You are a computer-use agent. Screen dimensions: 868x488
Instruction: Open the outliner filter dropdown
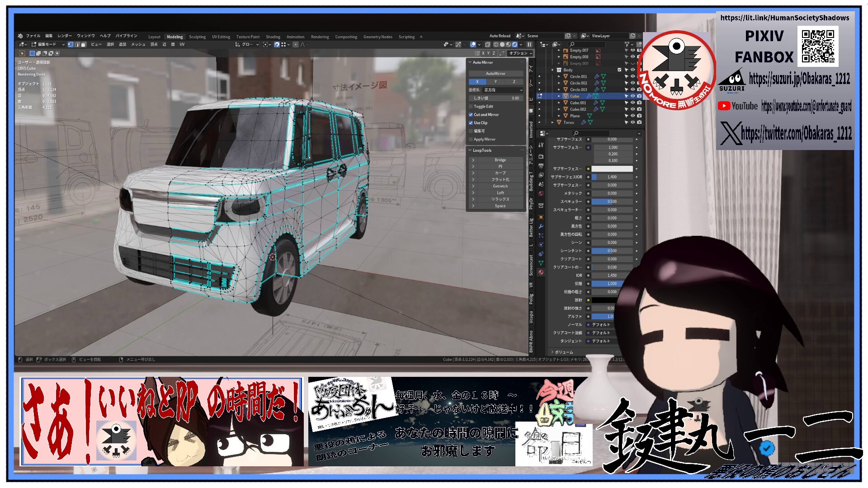click(x=628, y=44)
